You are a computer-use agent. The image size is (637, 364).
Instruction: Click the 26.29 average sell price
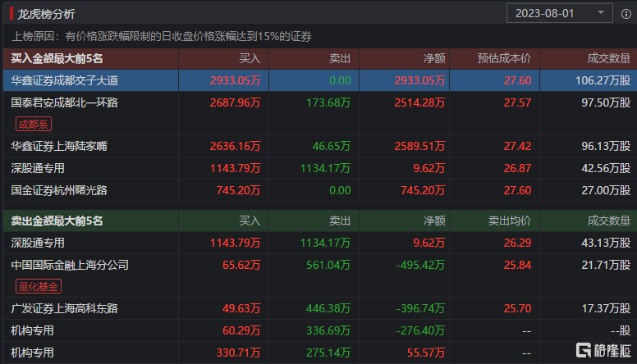click(517, 243)
